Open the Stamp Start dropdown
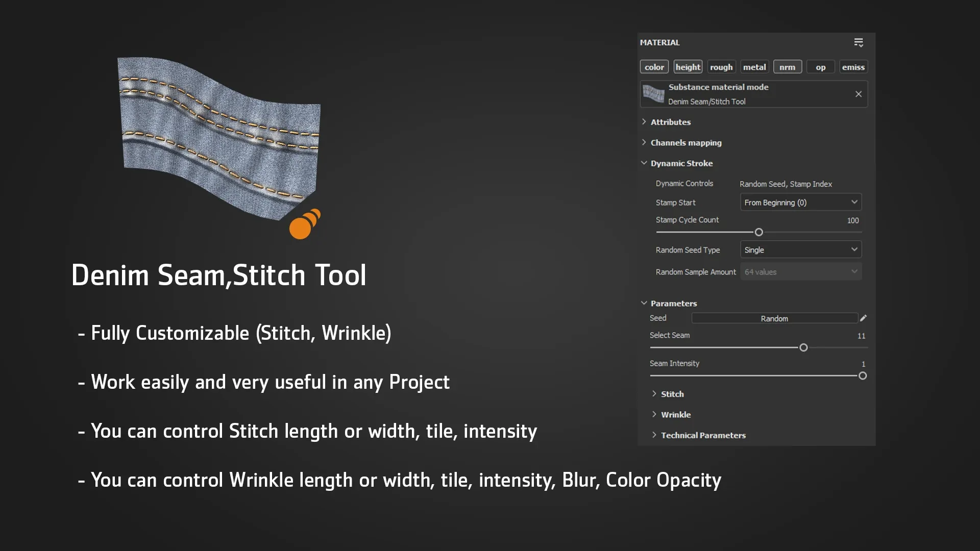 pyautogui.click(x=800, y=202)
